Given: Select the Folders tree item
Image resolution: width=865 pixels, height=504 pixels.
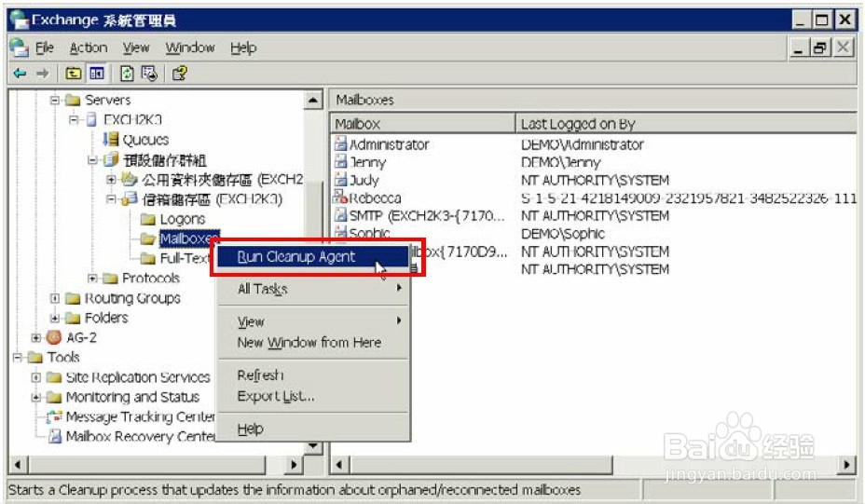Looking at the screenshot, I should point(106,318).
